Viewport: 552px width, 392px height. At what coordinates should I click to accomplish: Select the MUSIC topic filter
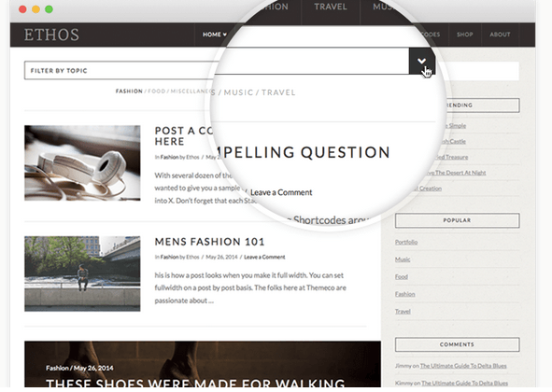(238, 92)
